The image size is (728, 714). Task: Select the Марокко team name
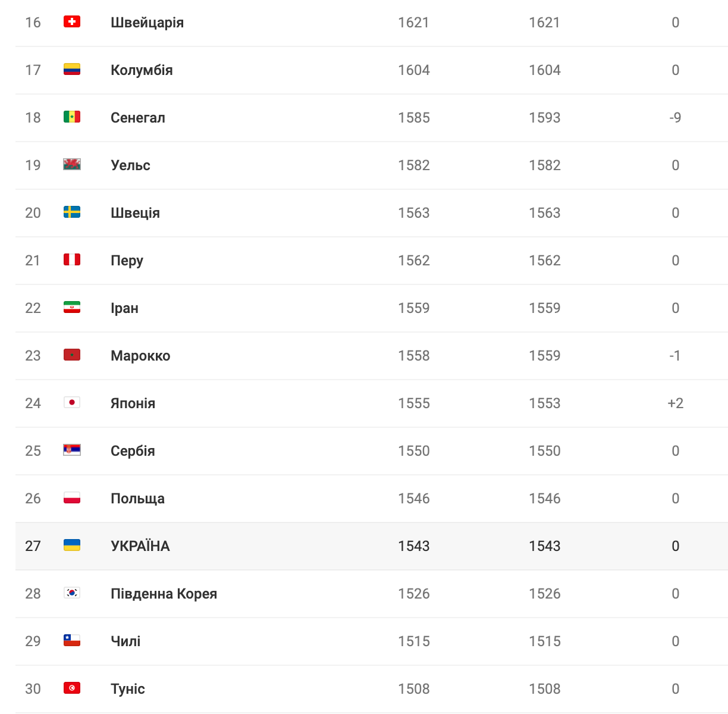point(140,356)
